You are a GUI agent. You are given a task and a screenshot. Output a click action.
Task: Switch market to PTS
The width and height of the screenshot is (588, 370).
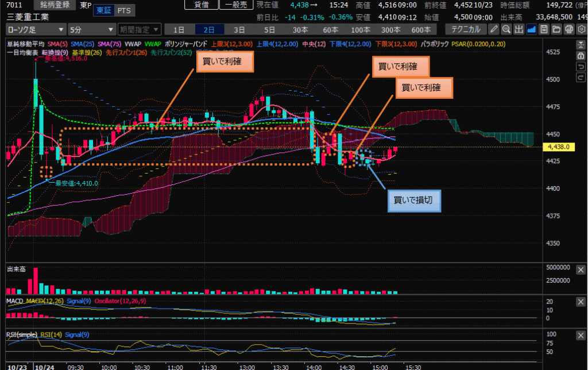123,11
